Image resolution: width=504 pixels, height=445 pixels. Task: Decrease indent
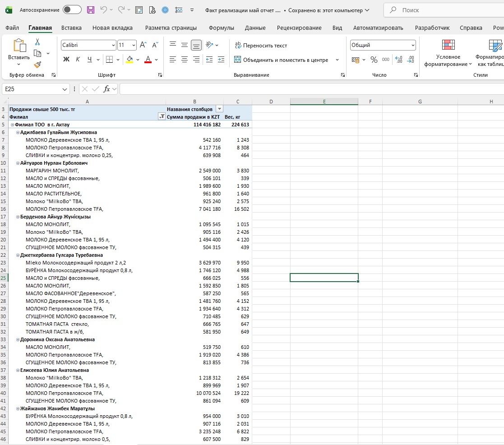209,60
